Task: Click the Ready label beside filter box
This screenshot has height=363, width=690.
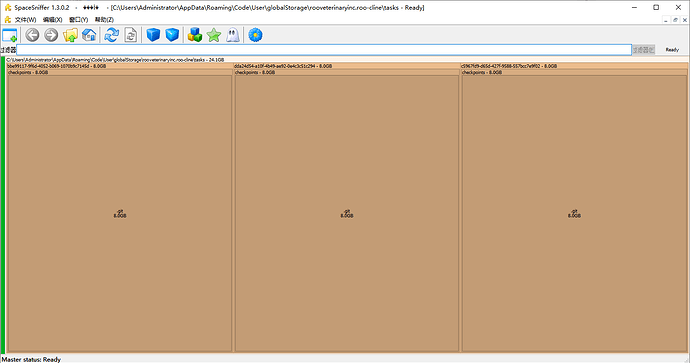Action: pos(672,50)
